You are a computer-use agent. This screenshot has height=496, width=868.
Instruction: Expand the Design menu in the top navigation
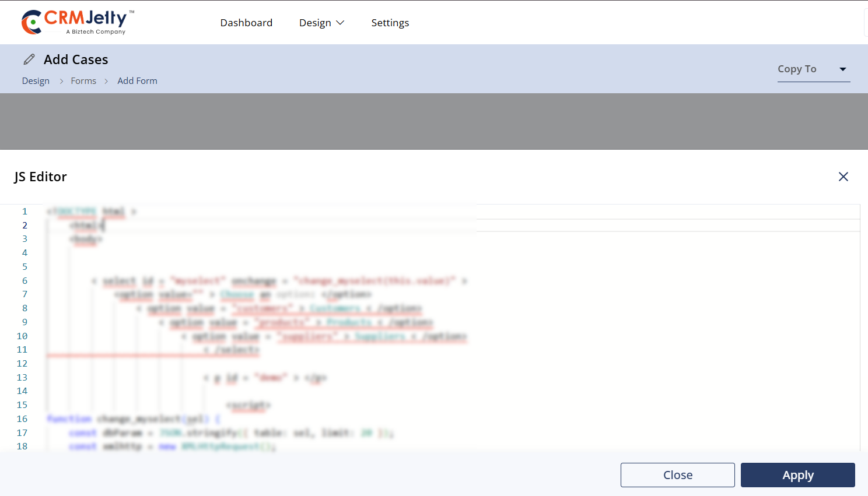click(321, 23)
